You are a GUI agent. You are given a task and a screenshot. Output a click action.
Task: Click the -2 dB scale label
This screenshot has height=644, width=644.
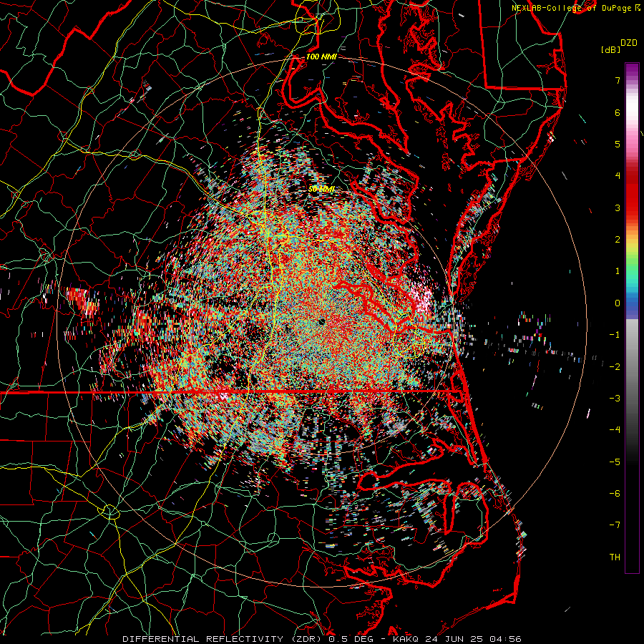pos(615,366)
